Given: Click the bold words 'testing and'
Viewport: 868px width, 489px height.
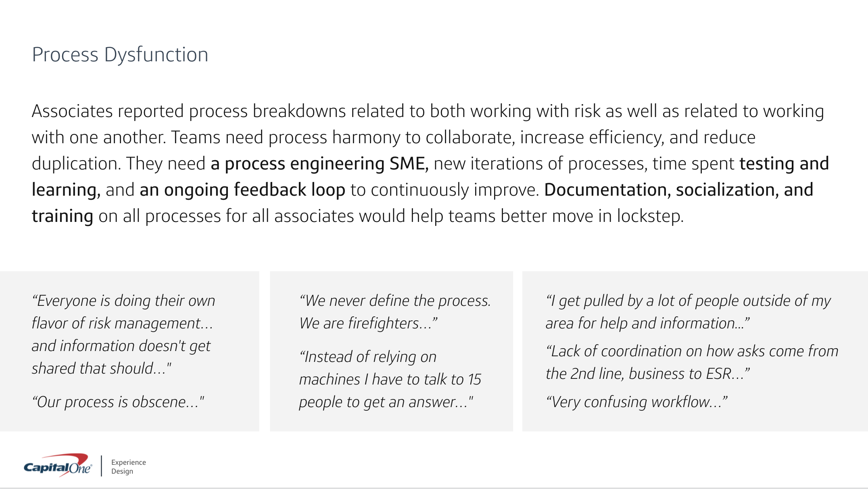Looking at the screenshot, I should (784, 163).
